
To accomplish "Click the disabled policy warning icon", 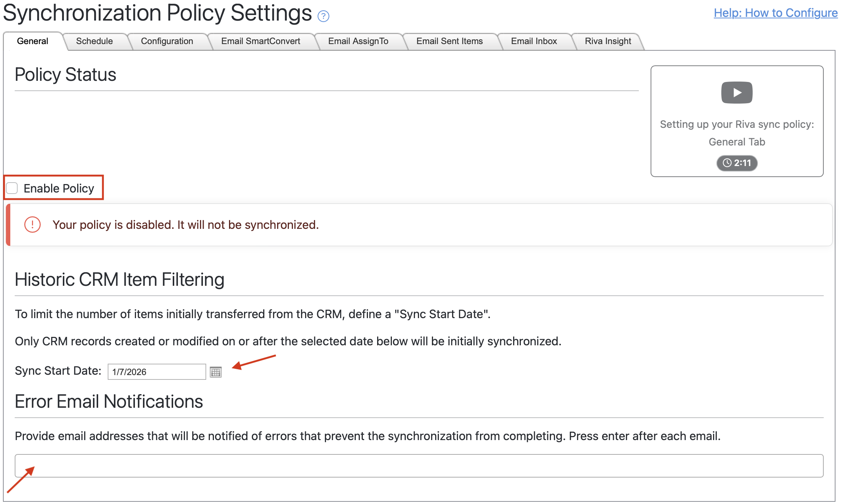I will (32, 224).
